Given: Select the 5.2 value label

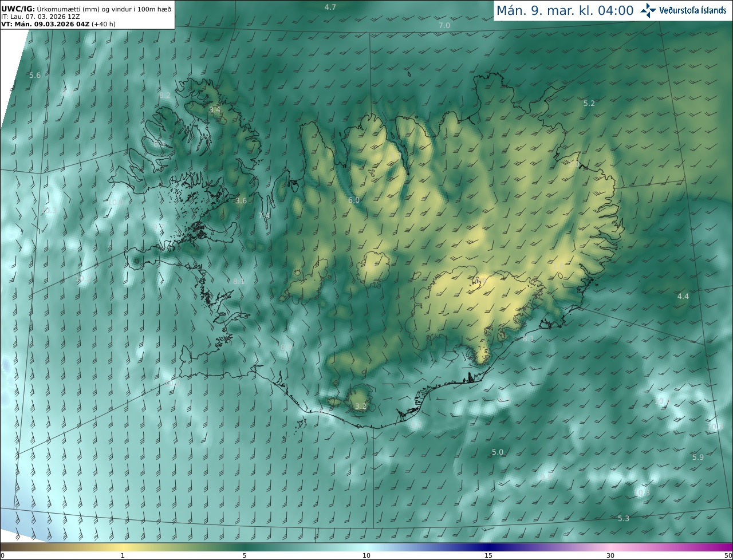Looking at the screenshot, I should tap(589, 103).
